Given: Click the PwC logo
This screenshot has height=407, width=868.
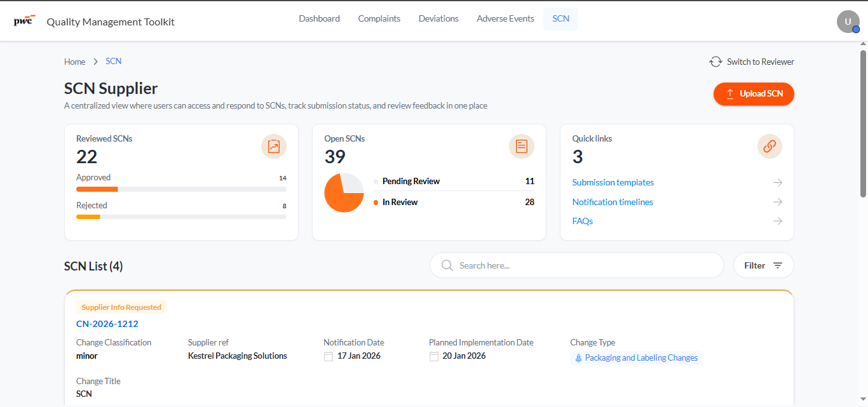Looking at the screenshot, I should 24,20.
